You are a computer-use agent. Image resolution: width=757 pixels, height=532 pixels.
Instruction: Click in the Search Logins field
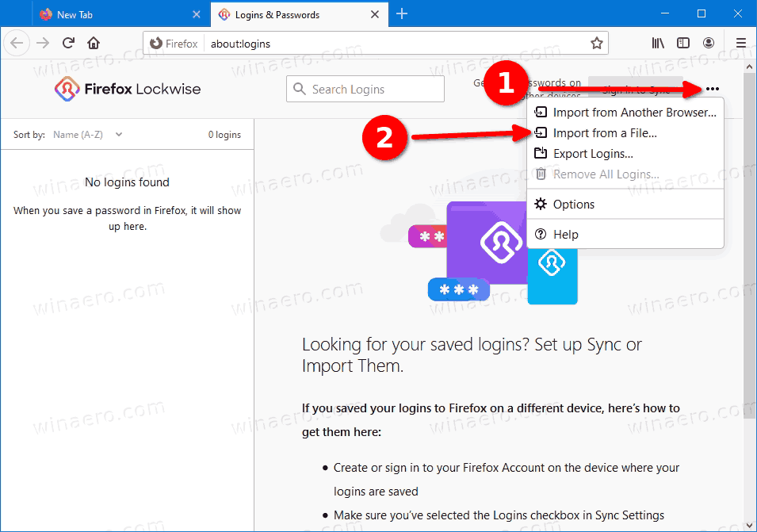(365, 90)
